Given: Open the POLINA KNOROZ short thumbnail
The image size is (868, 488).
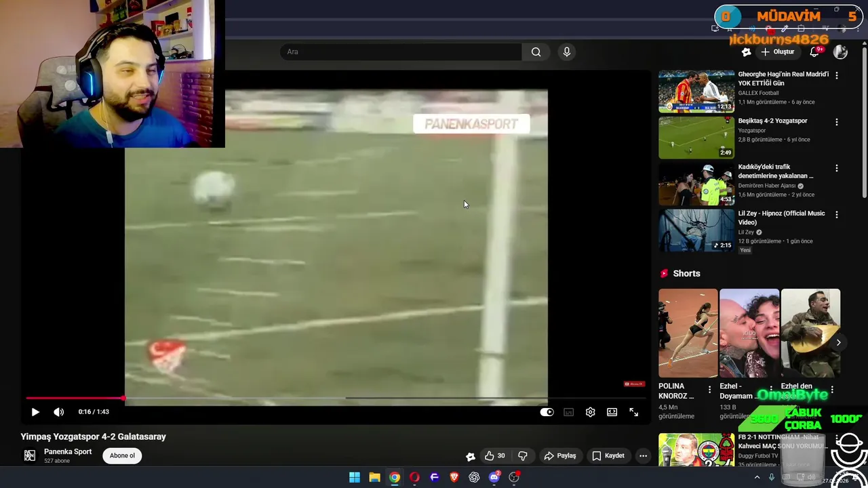Looking at the screenshot, I should [x=688, y=333].
